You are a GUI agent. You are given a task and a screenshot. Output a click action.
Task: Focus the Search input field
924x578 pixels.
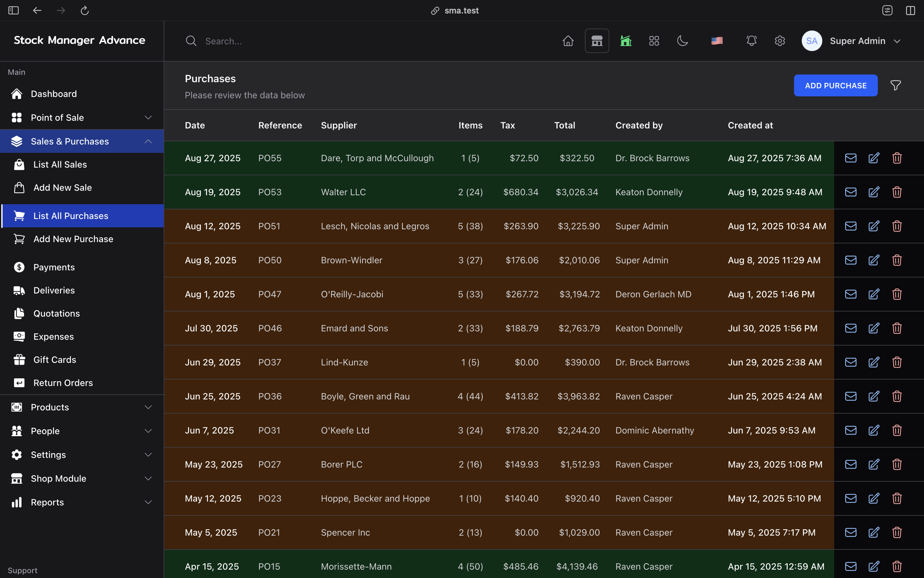click(x=366, y=41)
